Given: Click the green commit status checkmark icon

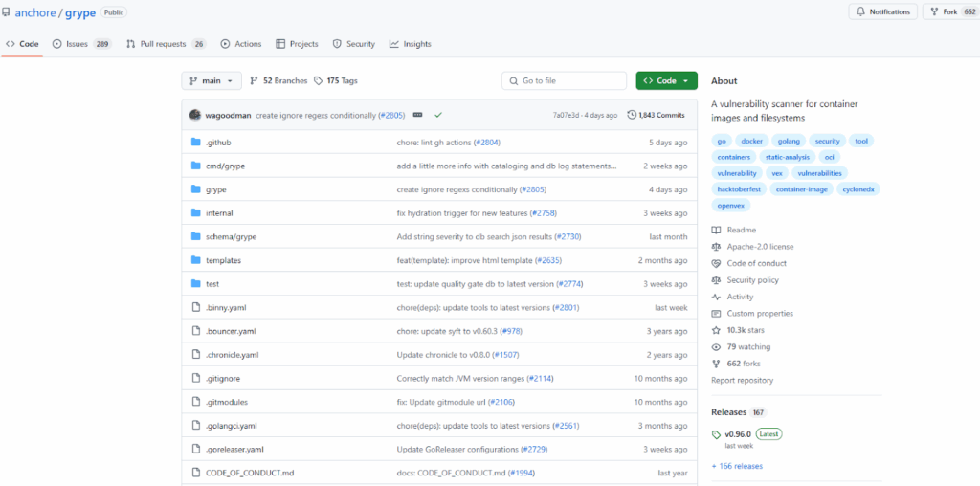Looking at the screenshot, I should (438, 115).
